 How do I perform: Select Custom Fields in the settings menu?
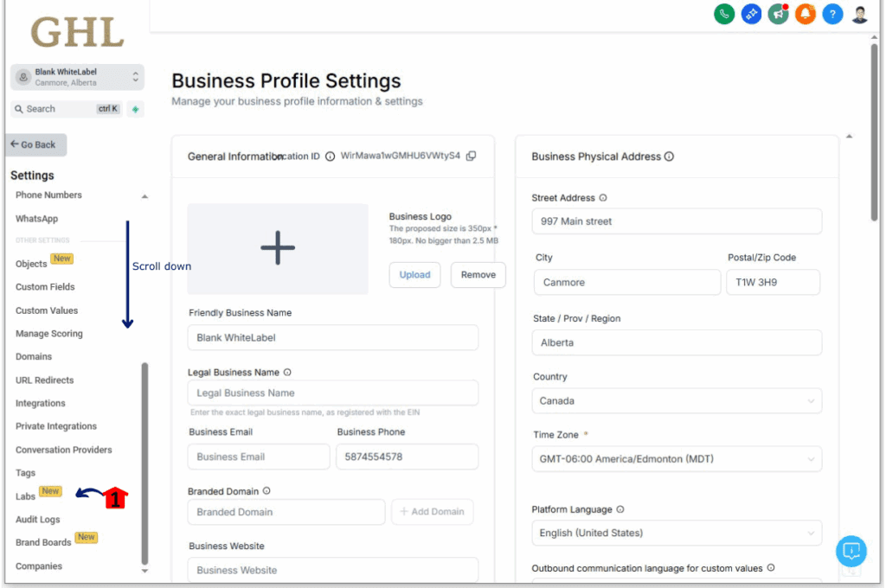45,287
